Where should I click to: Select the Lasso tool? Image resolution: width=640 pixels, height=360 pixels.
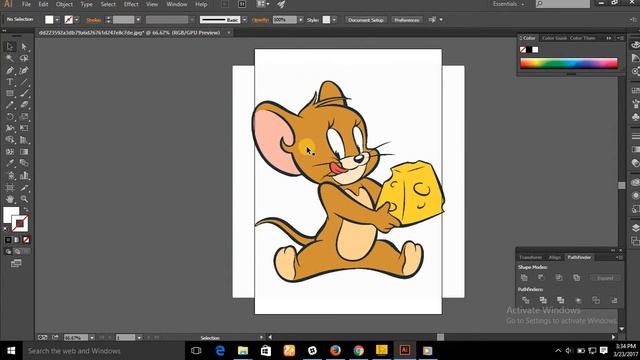[24, 58]
